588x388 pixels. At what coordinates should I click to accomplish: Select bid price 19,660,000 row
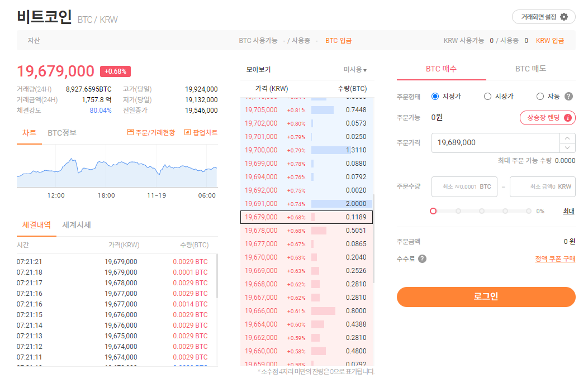[x=306, y=351]
